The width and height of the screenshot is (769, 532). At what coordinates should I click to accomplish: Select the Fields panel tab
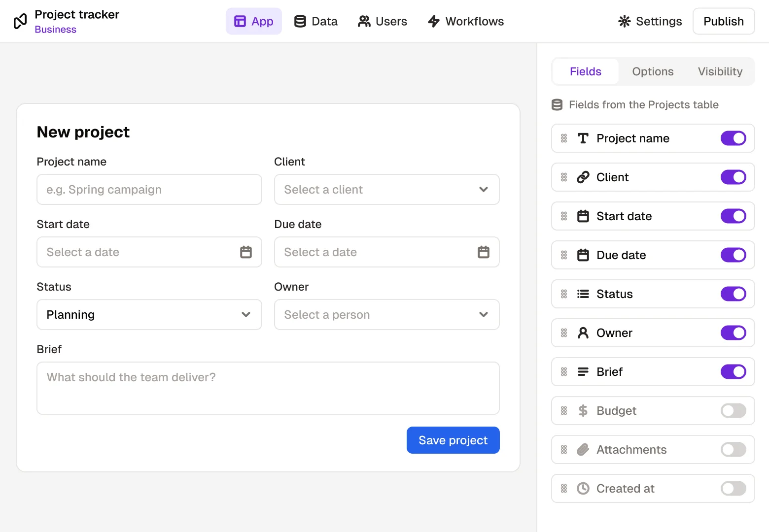[586, 71]
